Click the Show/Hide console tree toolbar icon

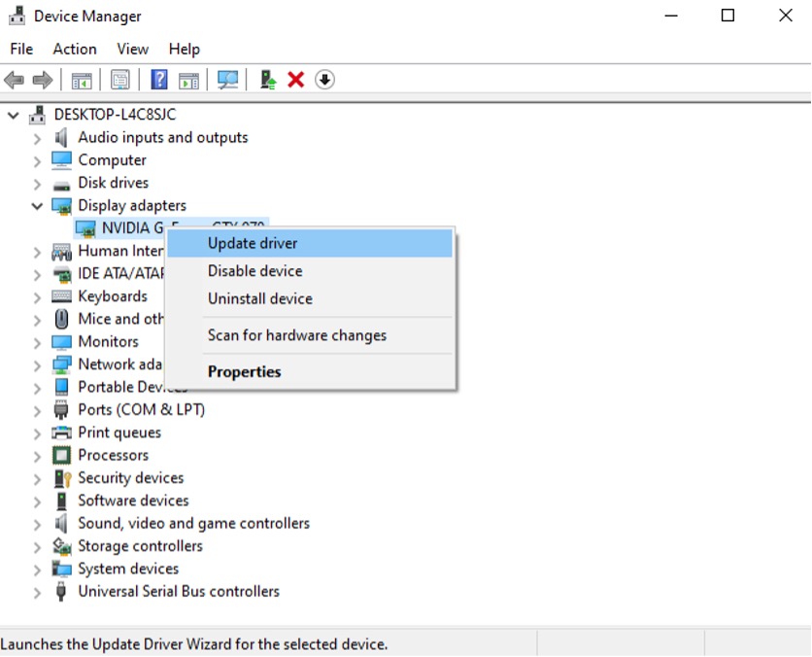point(82,80)
